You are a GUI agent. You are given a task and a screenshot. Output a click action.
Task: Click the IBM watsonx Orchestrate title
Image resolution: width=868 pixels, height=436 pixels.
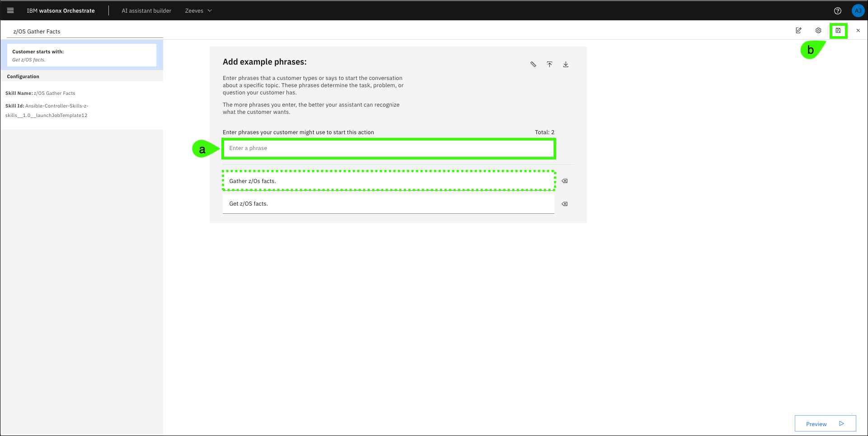[61, 11]
